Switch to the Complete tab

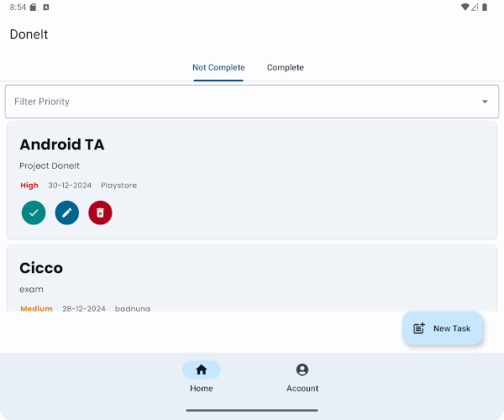286,67
